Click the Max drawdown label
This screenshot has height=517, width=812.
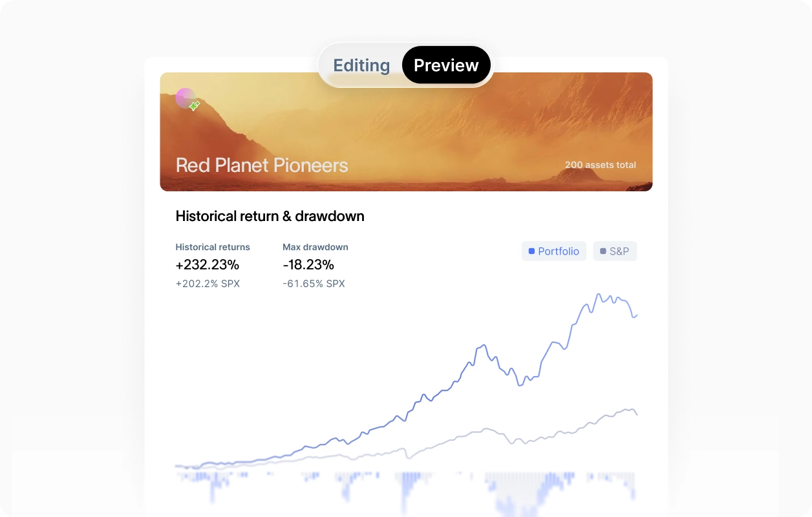pos(315,247)
